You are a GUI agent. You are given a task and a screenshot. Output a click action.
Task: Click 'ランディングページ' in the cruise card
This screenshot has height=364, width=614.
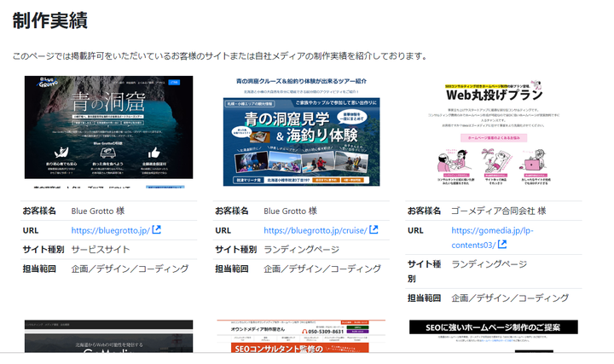[x=301, y=249]
